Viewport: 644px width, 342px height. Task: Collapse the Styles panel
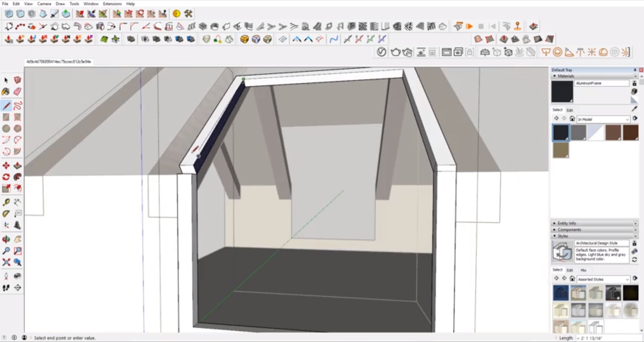pos(554,236)
